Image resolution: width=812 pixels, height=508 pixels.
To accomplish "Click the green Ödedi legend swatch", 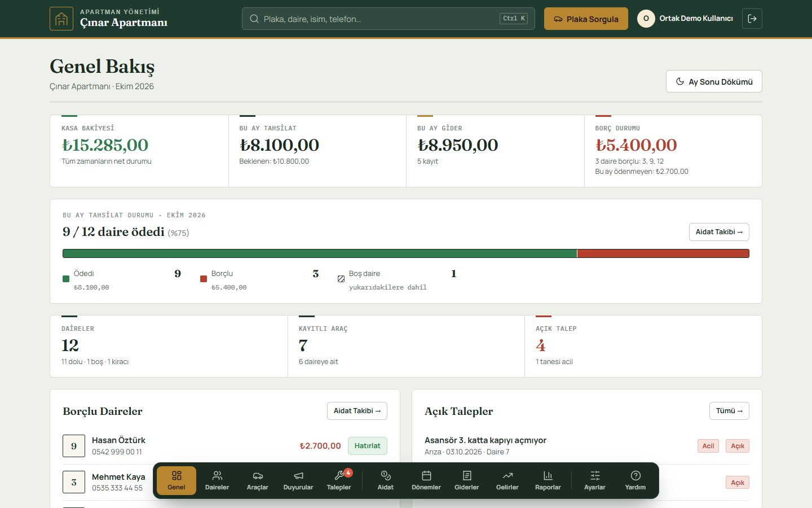I will click(66, 279).
